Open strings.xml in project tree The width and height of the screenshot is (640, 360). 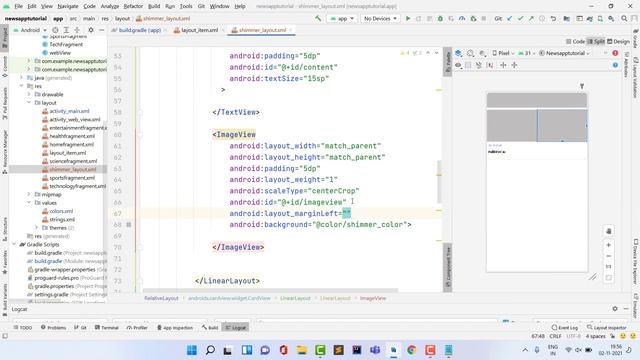point(62,220)
